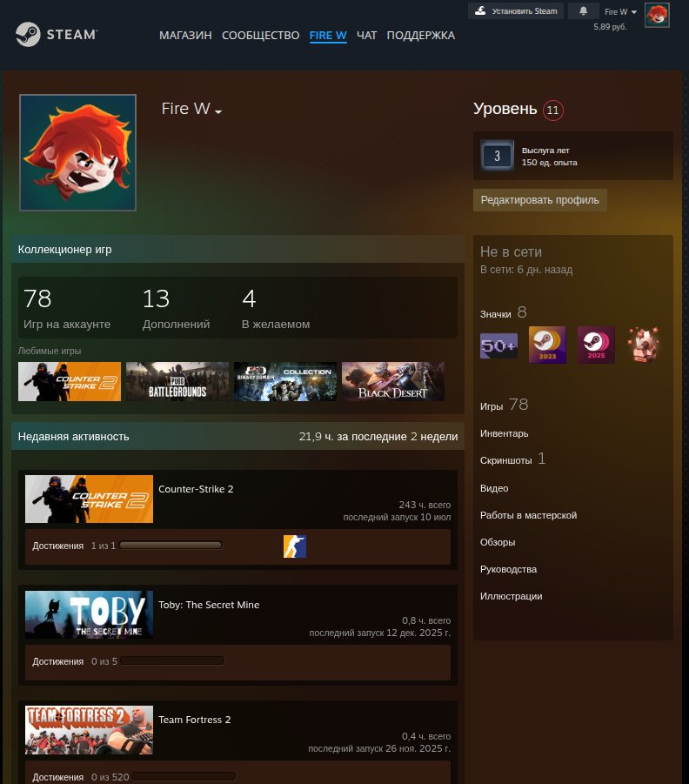Click 13 Дополнений stat
689x784 pixels.
[176, 309]
